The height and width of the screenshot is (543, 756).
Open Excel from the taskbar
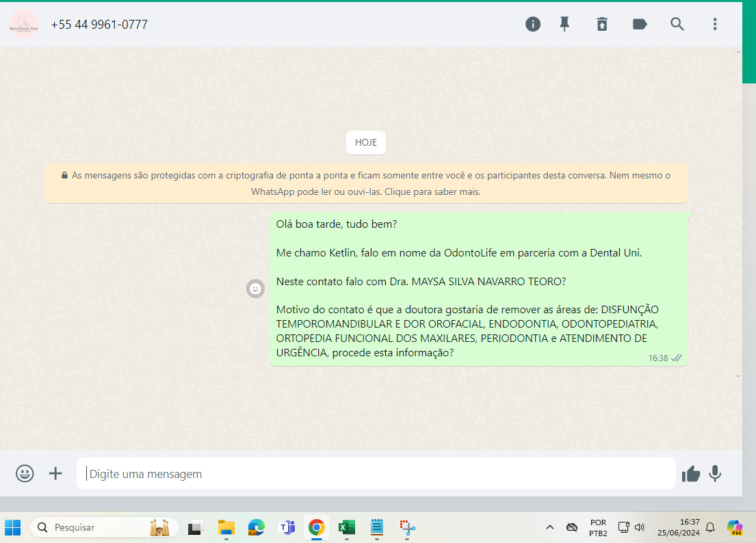tap(347, 527)
